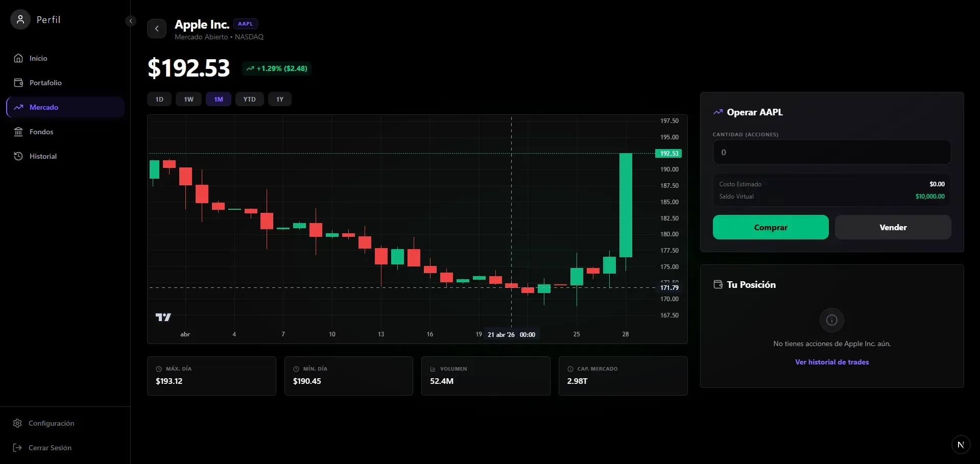The height and width of the screenshot is (464, 980).
Task: Select the YTD chart range
Action: coord(250,99)
